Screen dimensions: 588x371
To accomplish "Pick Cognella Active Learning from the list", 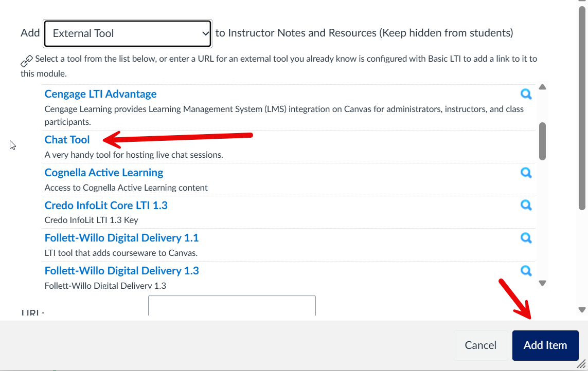I will [x=104, y=172].
